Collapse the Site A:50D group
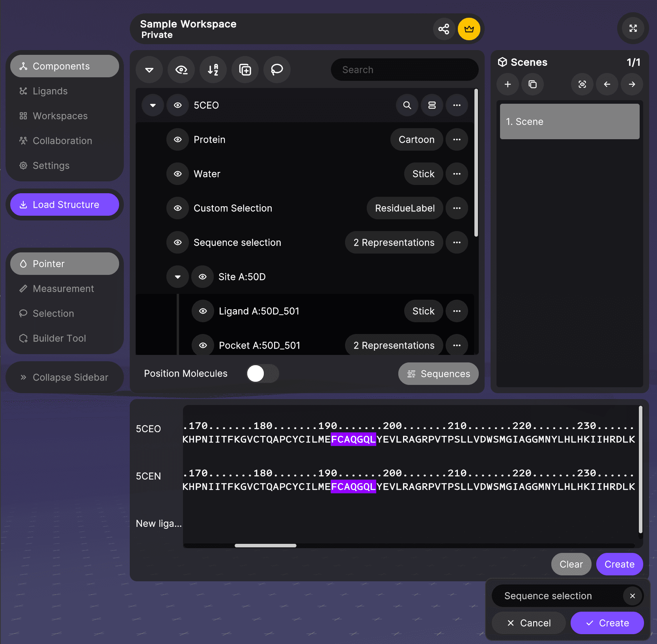The width and height of the screenshot is (657, 644). coord(178,277)
